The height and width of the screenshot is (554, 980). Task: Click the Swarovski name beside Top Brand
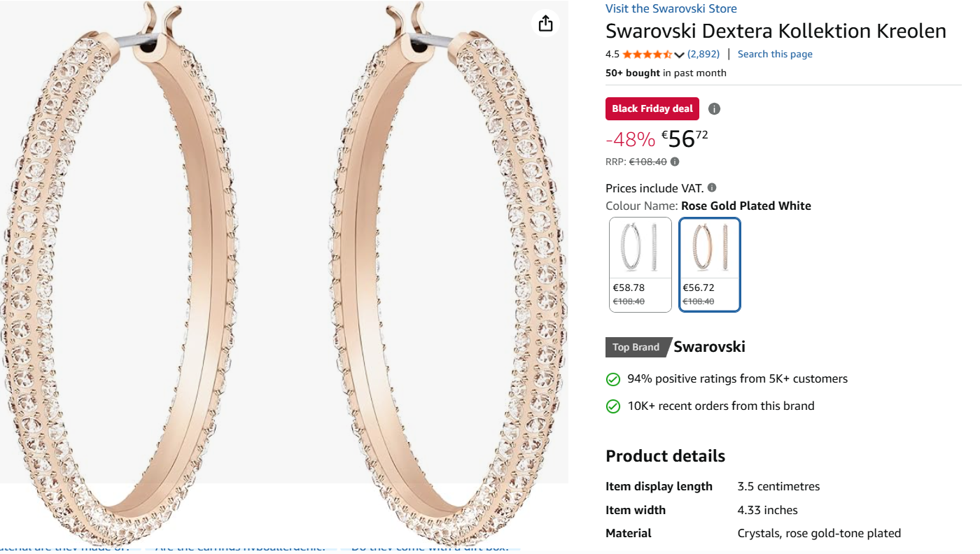709,346
